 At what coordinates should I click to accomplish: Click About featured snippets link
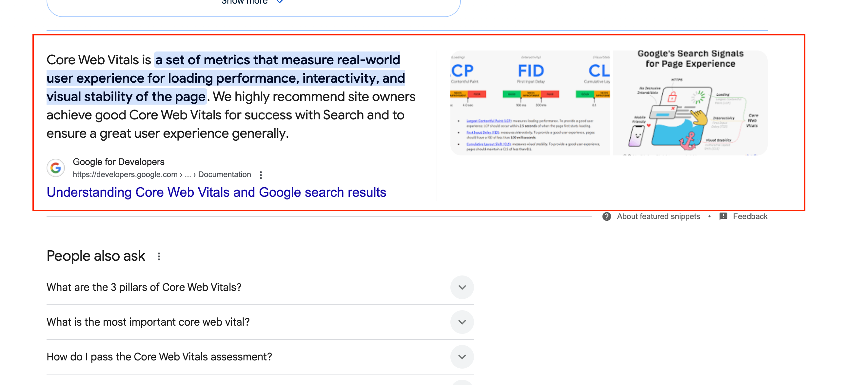659,216
